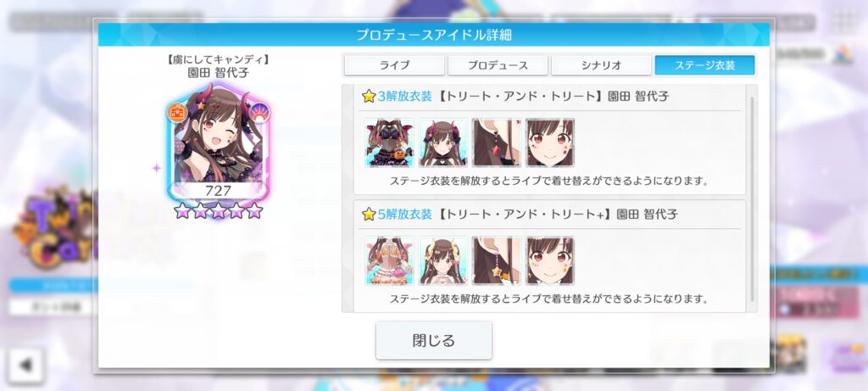Click the idol card portrait of 園田 智代子

point(218,142)
